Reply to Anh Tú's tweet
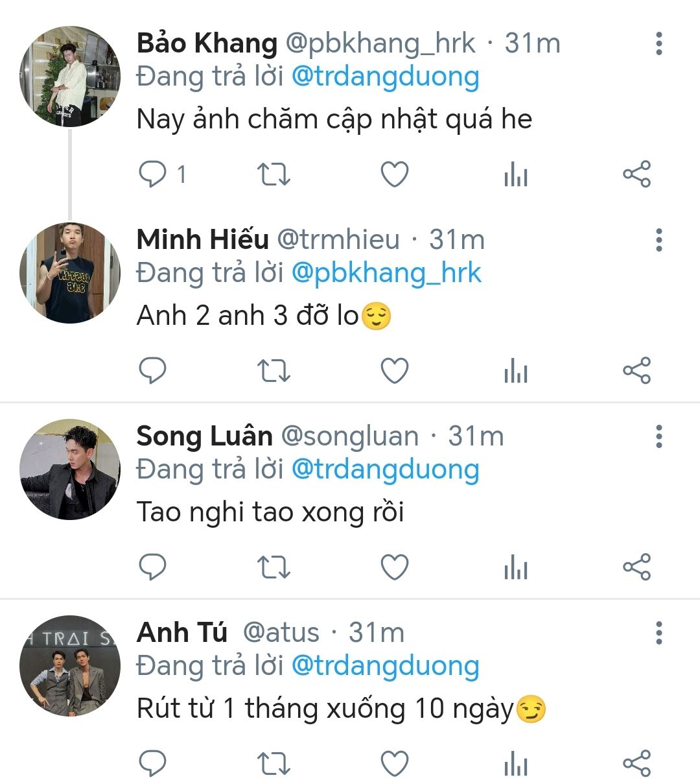The image size is (700, 782). [154, 764]
